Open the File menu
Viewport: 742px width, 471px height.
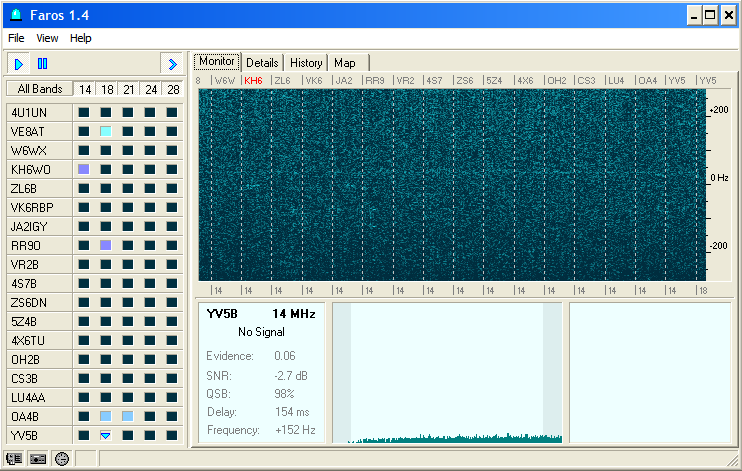tap(16, 38)
